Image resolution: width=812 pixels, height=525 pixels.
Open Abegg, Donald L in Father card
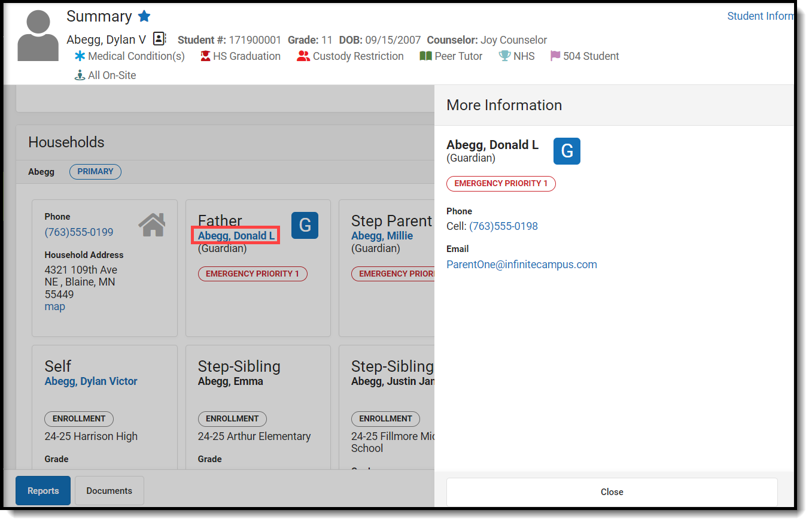tap(236, 236)
